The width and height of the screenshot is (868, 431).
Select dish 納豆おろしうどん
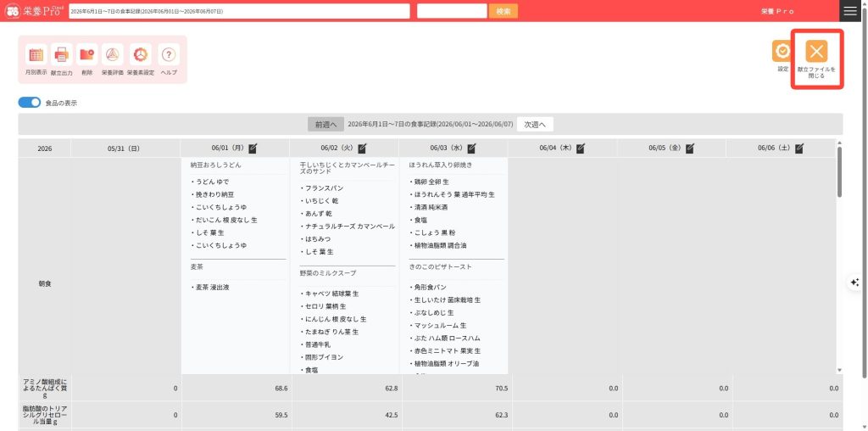coord(215,165)
